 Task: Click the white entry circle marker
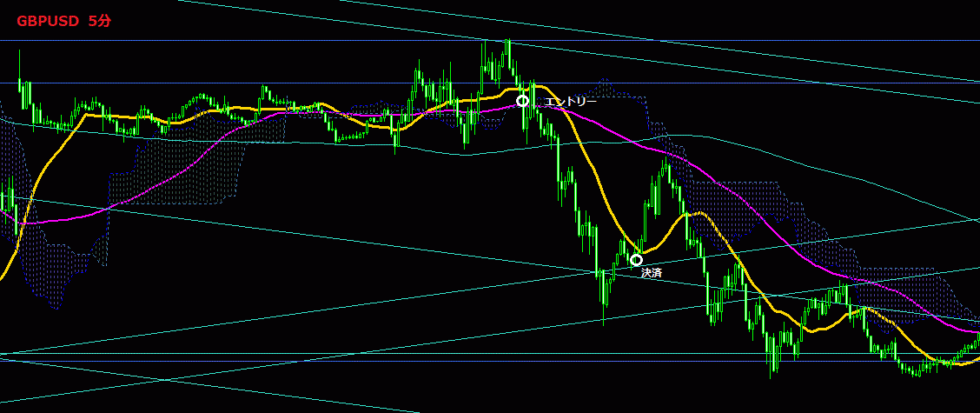click(x=522, y=101)
